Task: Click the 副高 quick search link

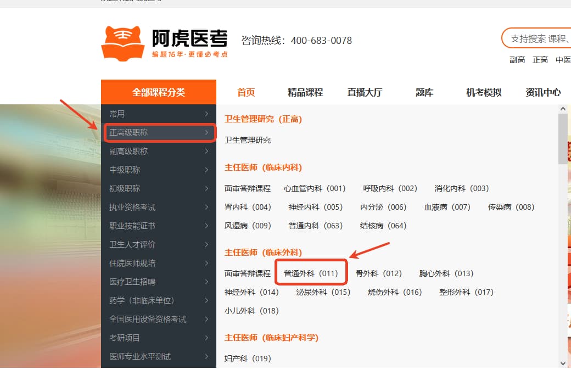Action: [517, 60]
